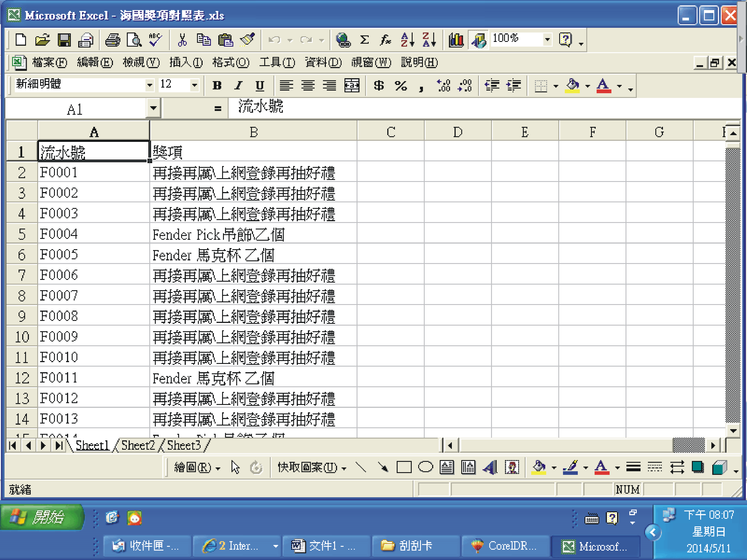Switch to the 文件1 Word taskbar button
This screenshot has width=747, height=560.
[326, 546]
